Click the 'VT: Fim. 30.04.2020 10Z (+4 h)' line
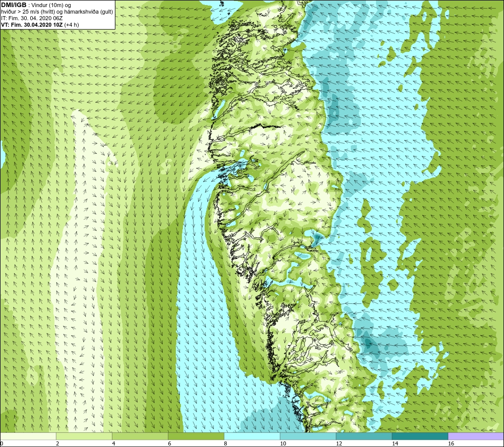 40,25
